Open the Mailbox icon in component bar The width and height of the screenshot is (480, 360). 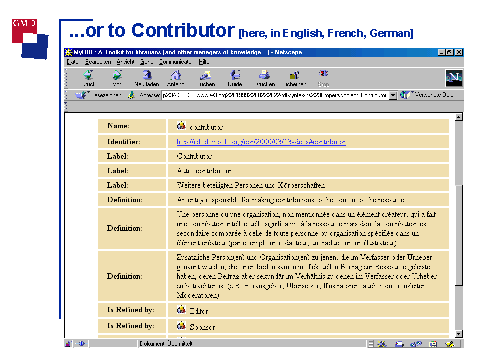399,344
